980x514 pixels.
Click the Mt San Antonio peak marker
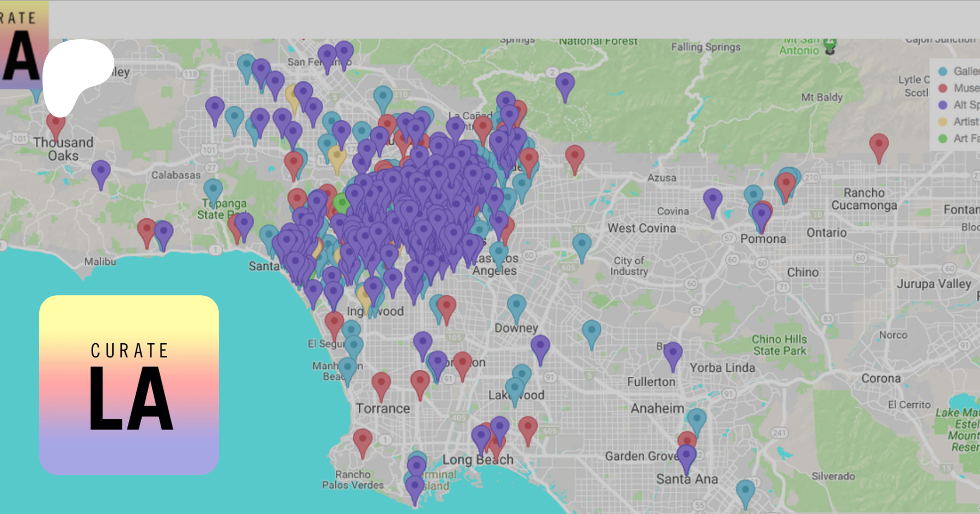click(830, 47)
